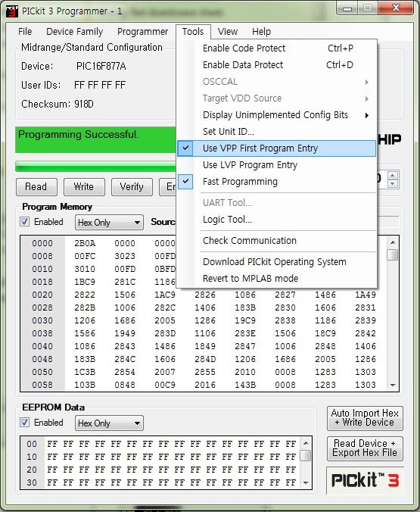The height and width of the screenshot is (512, 420).
Task: Click Program Memory scrollbar up arrow
Action: 393,242
